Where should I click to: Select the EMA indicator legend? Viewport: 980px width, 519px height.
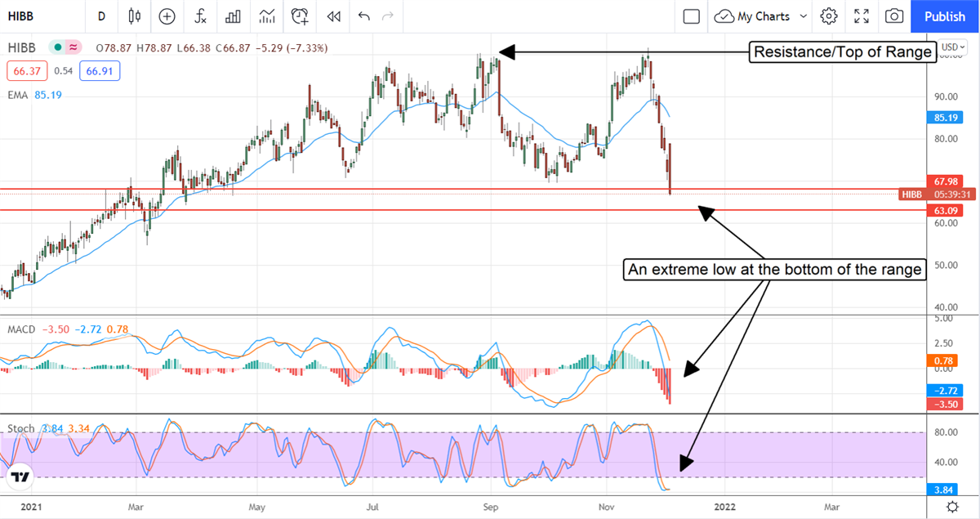19,95
